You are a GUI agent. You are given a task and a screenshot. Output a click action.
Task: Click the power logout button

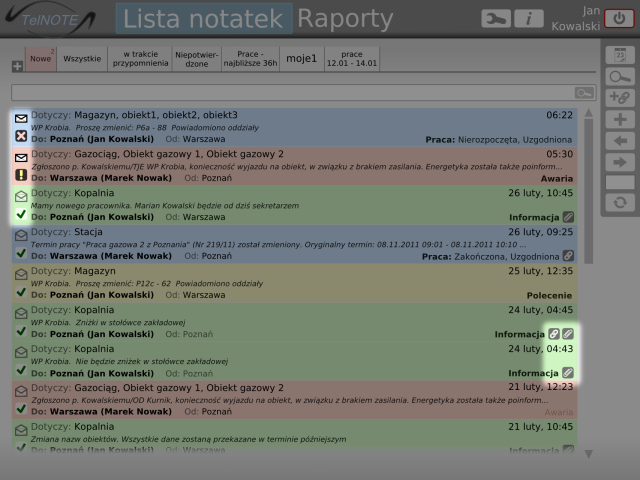click(x=619, y=19)
